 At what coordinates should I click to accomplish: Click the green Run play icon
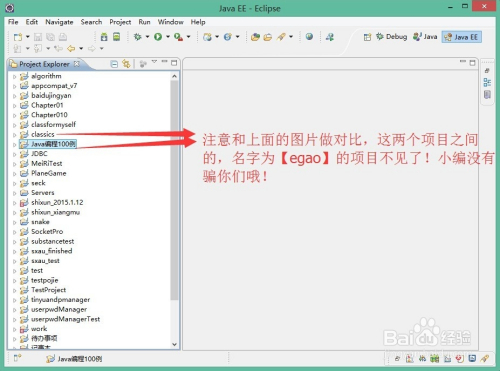(158, 37)
